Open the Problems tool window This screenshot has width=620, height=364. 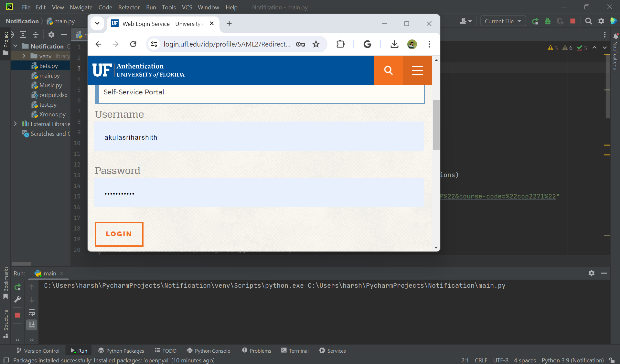pyautogui.click(x=257, y=351)
